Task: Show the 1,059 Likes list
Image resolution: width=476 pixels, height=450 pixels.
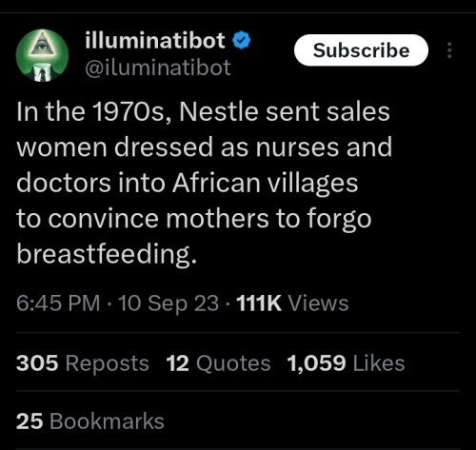Action: (346, 362)
